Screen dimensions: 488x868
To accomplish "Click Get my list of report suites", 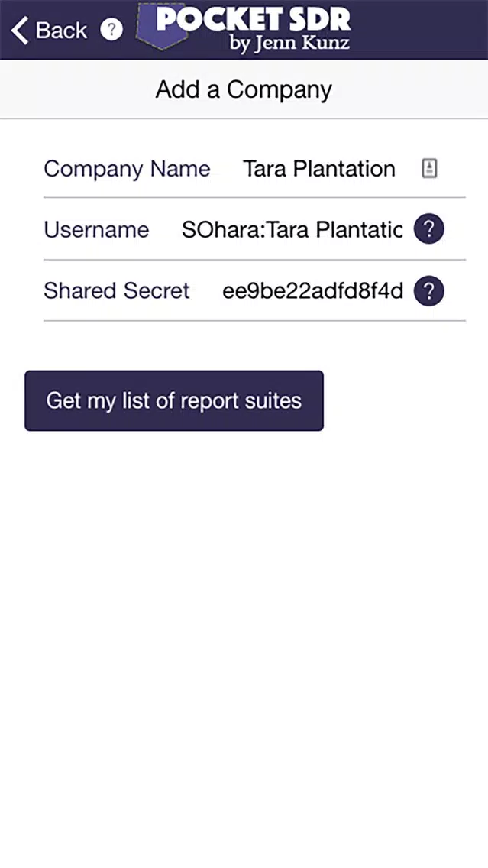I will (174, 401).
